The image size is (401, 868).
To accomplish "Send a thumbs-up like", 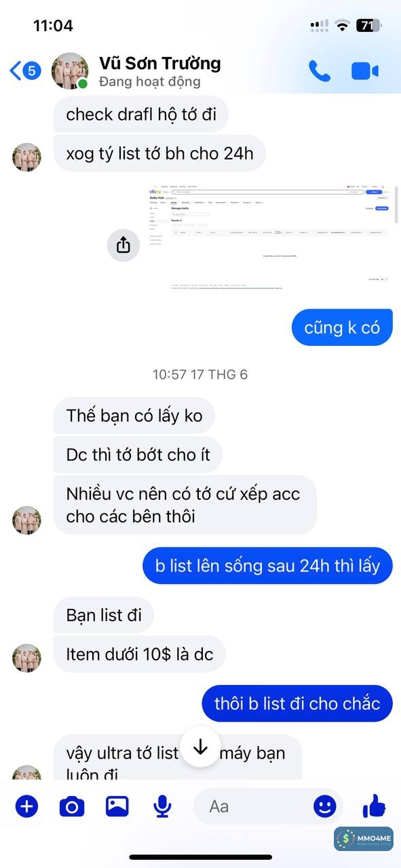I will click(x=374, y=806).
